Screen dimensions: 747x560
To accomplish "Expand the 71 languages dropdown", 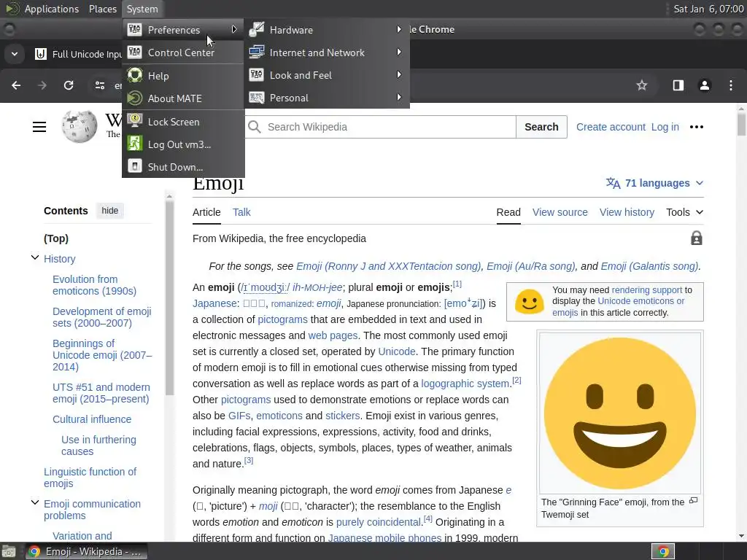I will pos(654,183).
